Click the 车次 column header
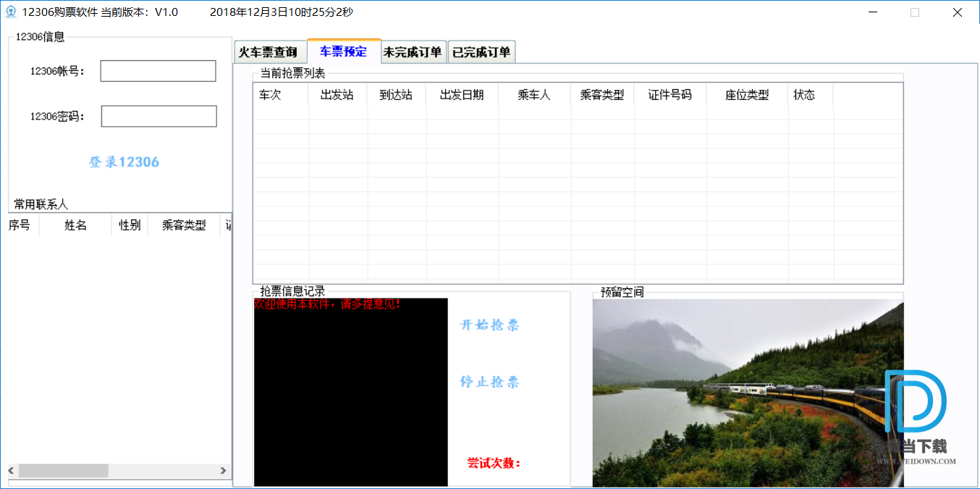 281,95
